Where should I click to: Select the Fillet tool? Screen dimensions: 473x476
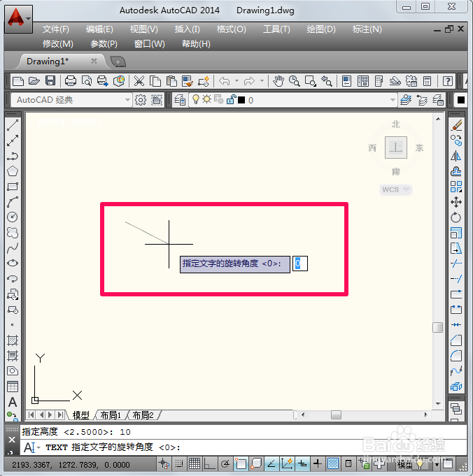pyautogui.click(x=456, y=356)
